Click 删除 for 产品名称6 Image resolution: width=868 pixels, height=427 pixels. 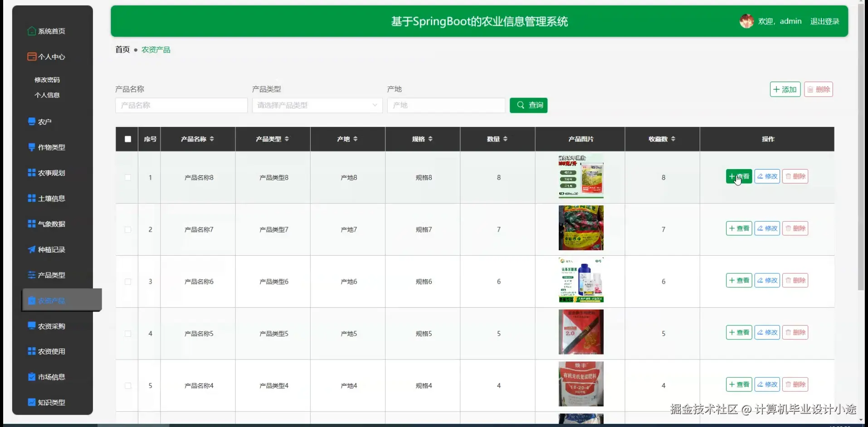(x=795, y=280)
